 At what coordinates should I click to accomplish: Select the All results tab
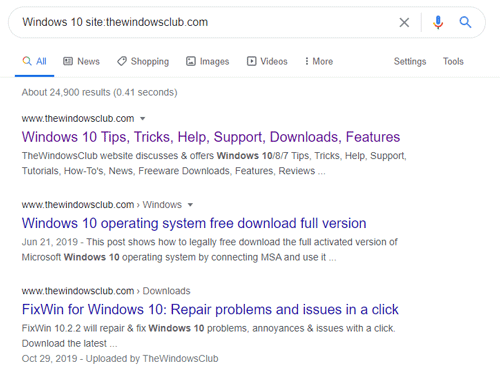[x=34, y=61]
